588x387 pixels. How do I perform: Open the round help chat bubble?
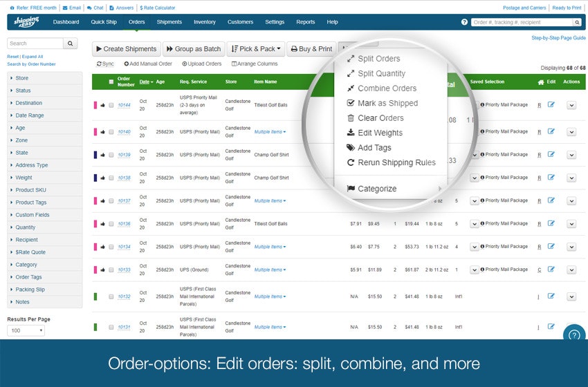[x=574, y=334]
